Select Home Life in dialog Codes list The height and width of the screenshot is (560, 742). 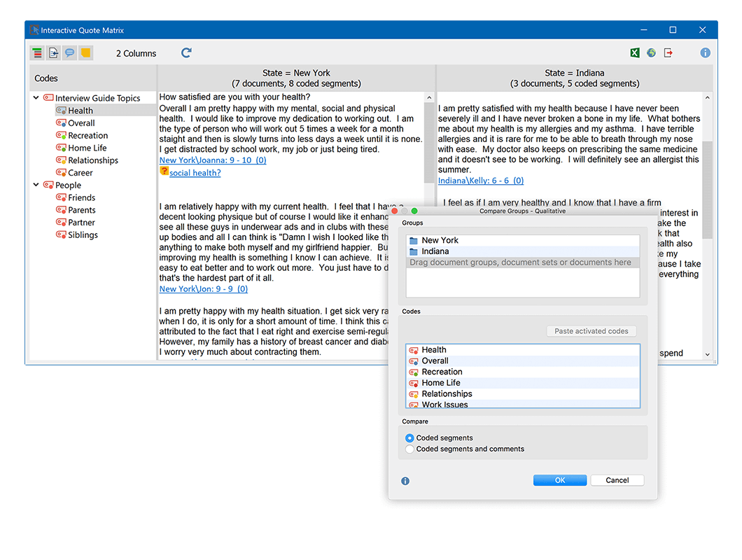523,382
